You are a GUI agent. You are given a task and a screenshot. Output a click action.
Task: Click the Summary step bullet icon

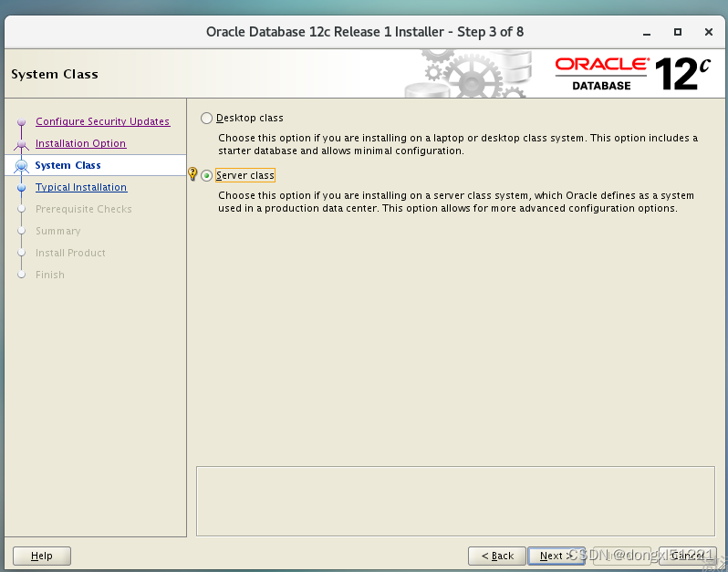[21, 231]
